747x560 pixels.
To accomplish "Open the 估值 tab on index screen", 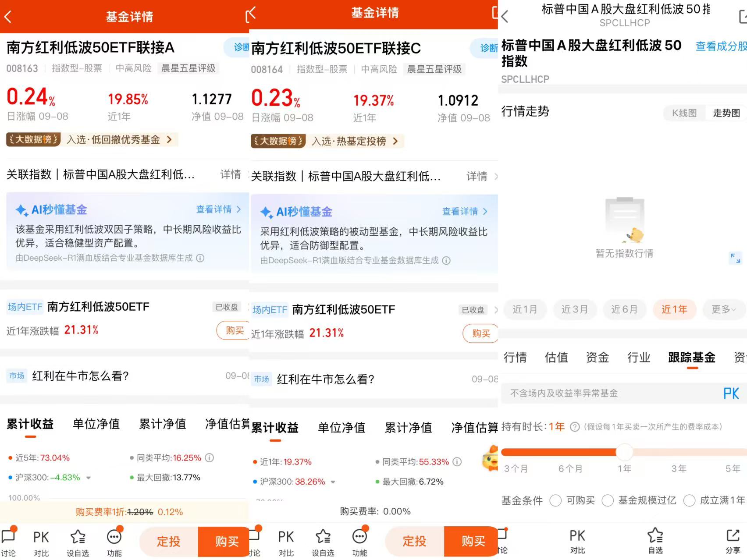I will [556, 358].
